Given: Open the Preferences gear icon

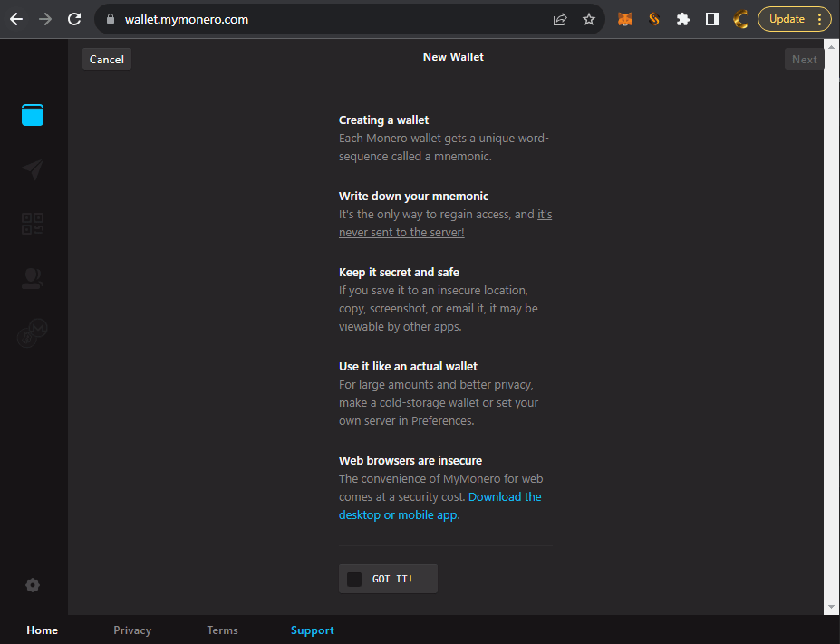Looking at the screenshot, I should click(33, 585).
